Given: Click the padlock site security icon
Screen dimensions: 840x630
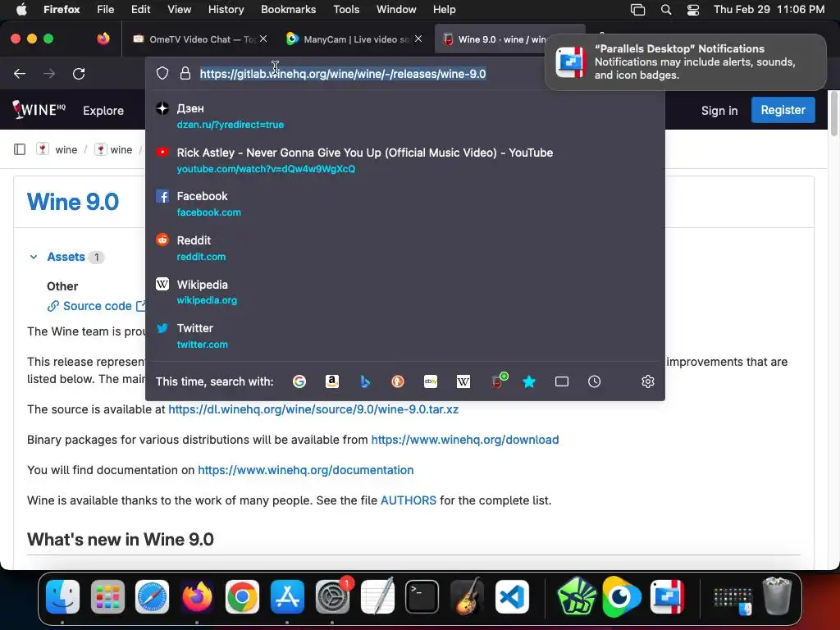Looking at the screenshot, I should click(x=185, y=73).
